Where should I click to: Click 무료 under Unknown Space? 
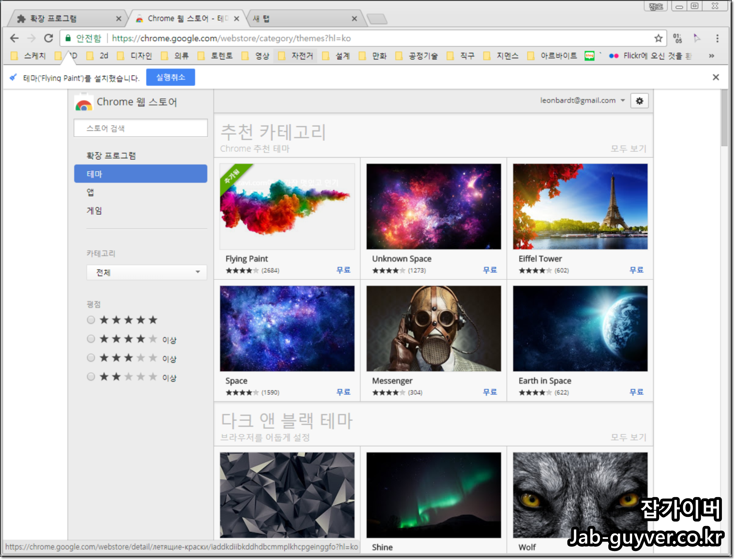tap(490, 270)
